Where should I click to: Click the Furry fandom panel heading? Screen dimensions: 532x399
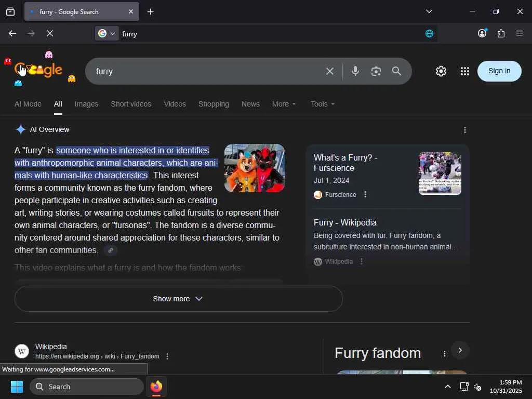click(x=378, y=353)
